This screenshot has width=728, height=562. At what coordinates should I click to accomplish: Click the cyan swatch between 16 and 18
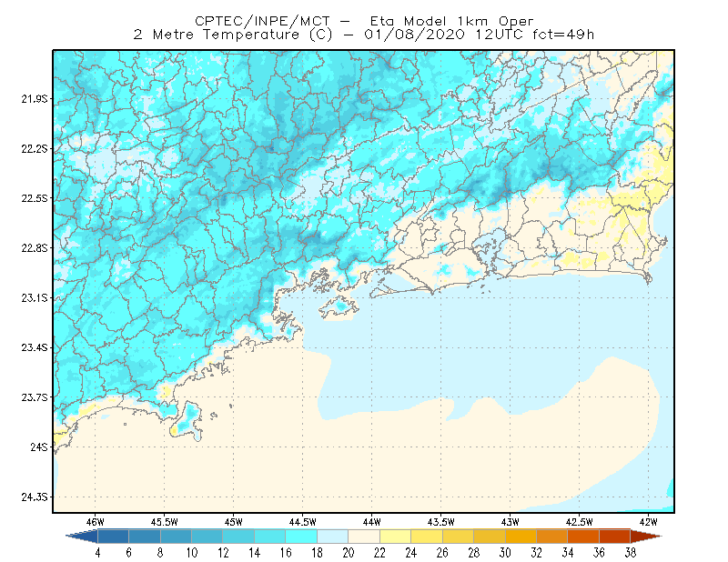[301, 537]
